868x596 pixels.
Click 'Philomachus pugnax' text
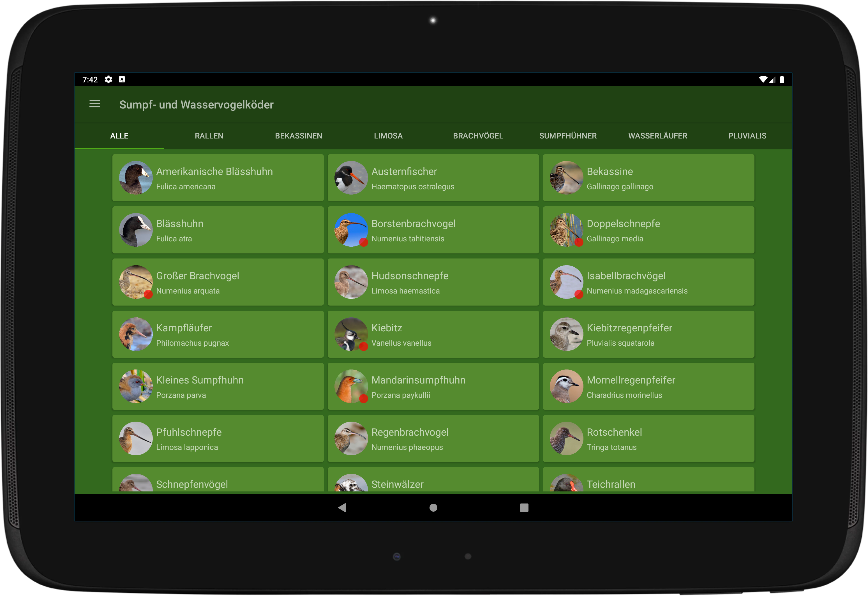(x=192, y=343)
